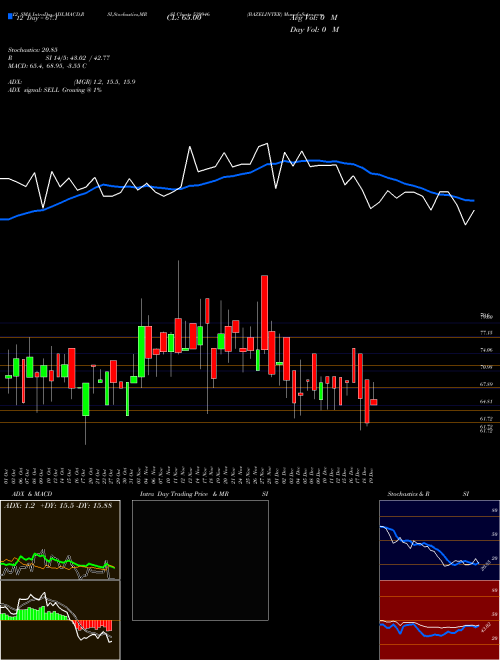Click the blue 12-day SMA legend square

click(x=11, y=17)
